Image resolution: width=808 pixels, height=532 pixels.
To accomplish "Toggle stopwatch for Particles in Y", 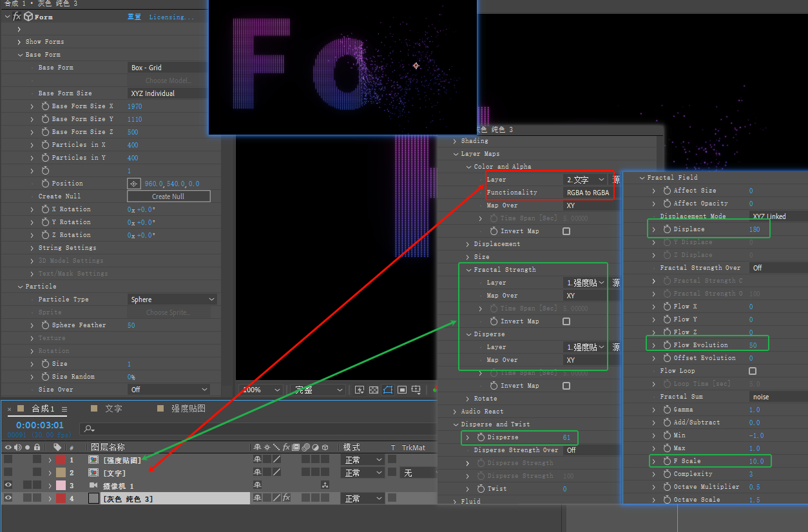I will point(45,158).
